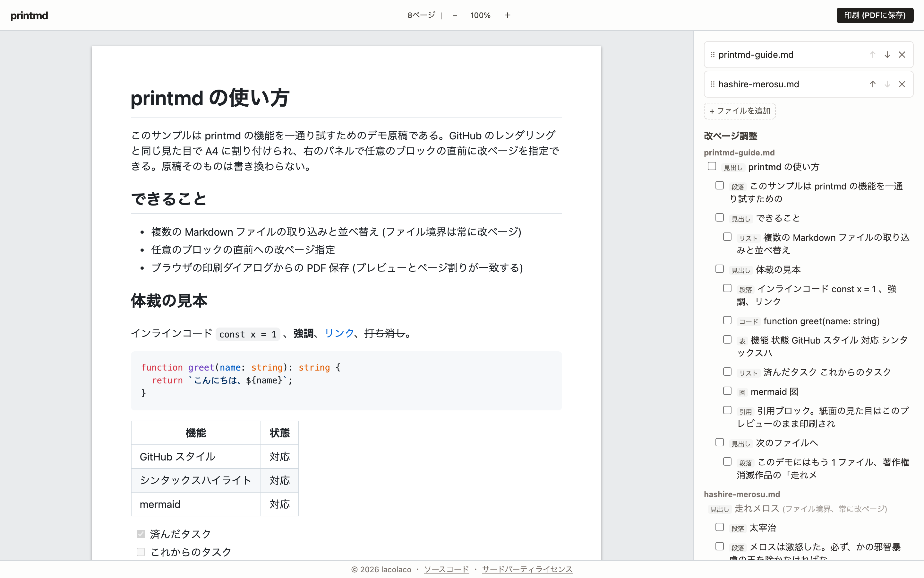The image size is (924, 578).
Task: Click the 機能 table header cell
Action: pyautogui.click(x=196, y=433)
